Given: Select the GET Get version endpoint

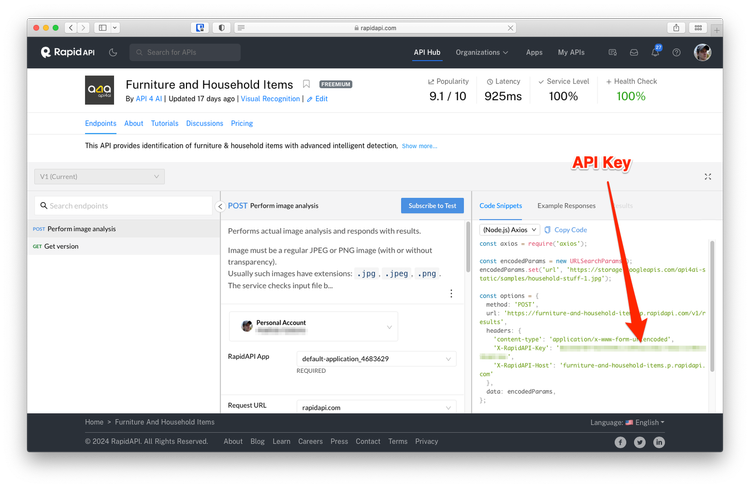Looking at the screenshot, I should pyautogui.click(x=123, y=246).
